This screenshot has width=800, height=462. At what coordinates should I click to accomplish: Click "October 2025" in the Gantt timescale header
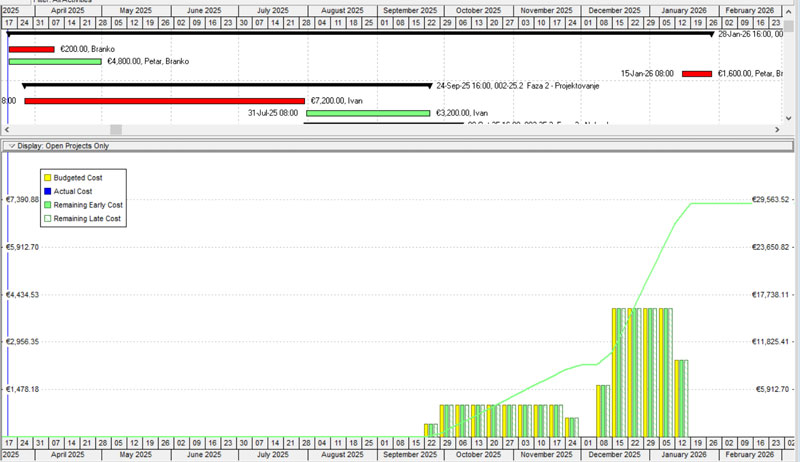coord(479,10)
